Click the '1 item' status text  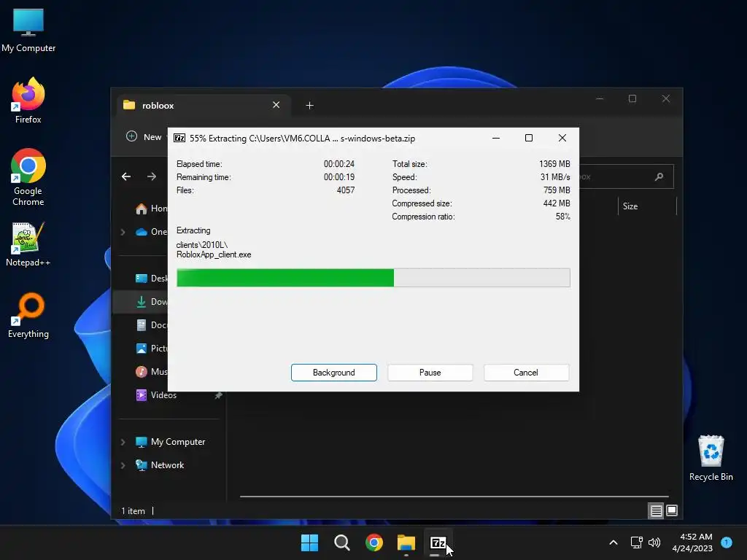[133, 511]
